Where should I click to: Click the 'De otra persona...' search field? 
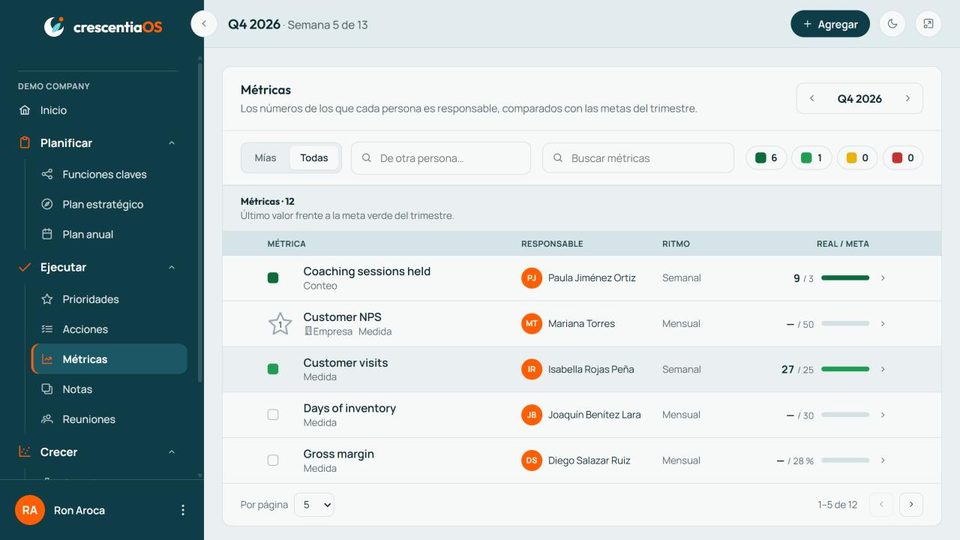tap(441, 158)
